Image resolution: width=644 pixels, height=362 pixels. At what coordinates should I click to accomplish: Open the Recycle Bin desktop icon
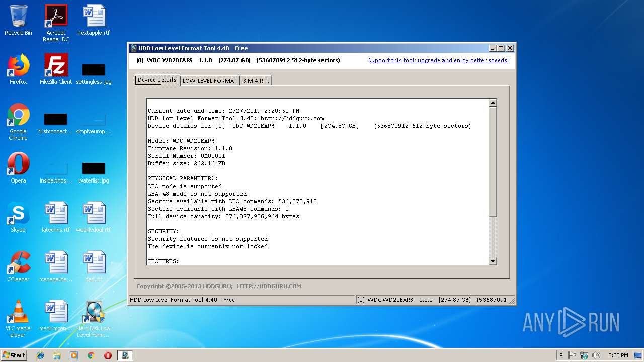[18, 20]
